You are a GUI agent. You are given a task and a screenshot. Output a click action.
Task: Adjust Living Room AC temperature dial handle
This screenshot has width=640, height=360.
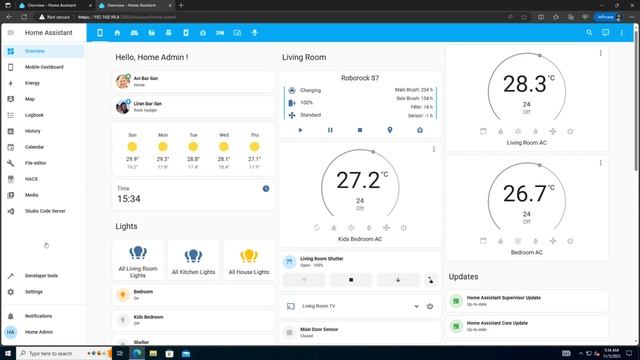click(540, 55)
